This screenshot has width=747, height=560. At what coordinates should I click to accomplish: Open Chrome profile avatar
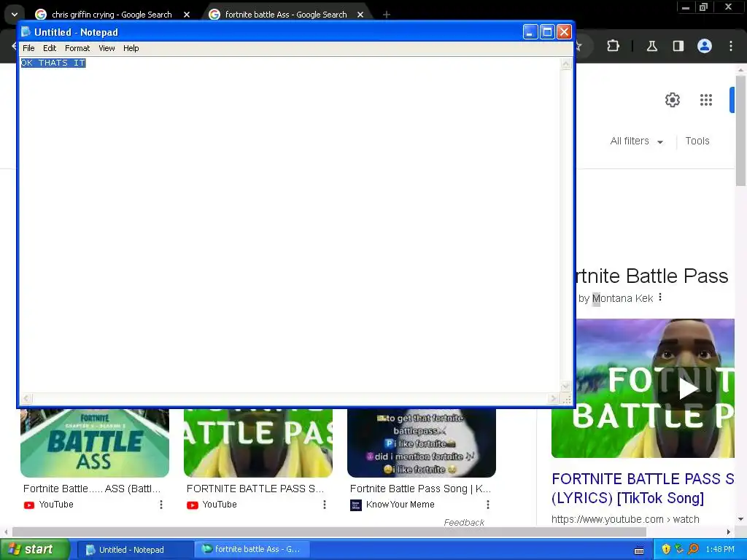(x=705, y=46)
